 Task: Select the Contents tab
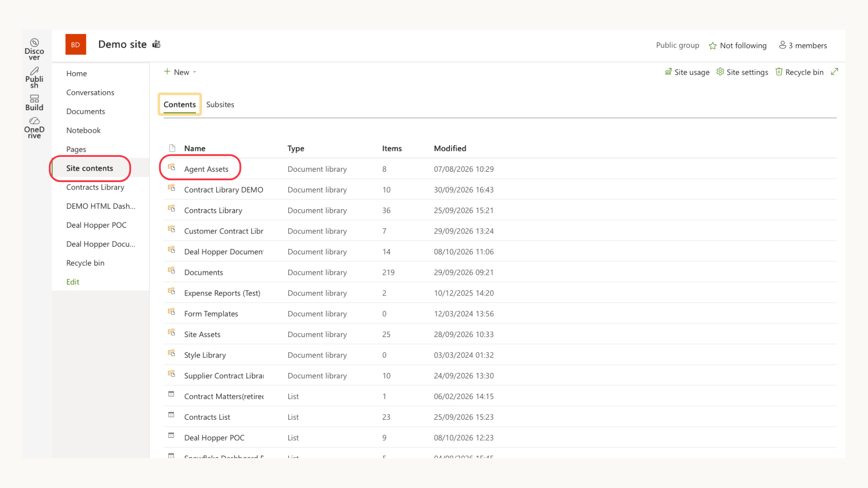(179, 104)
